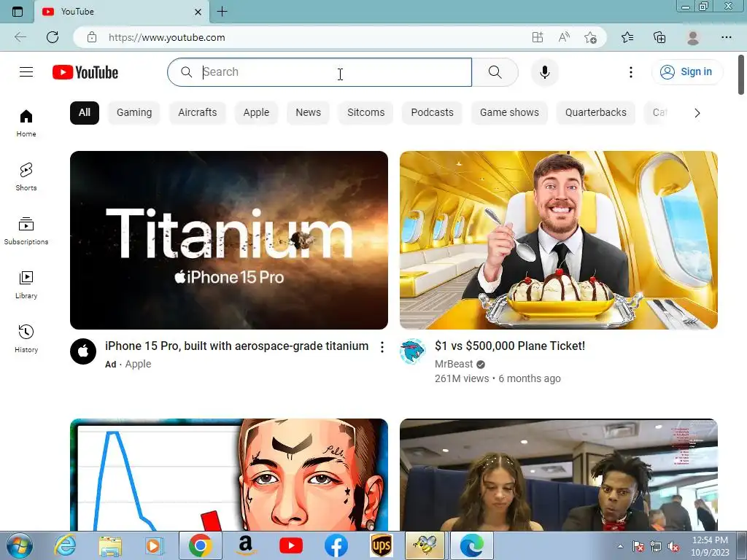Click the address bar URL
Screen dimensions: 747x560
coord(167,37)
